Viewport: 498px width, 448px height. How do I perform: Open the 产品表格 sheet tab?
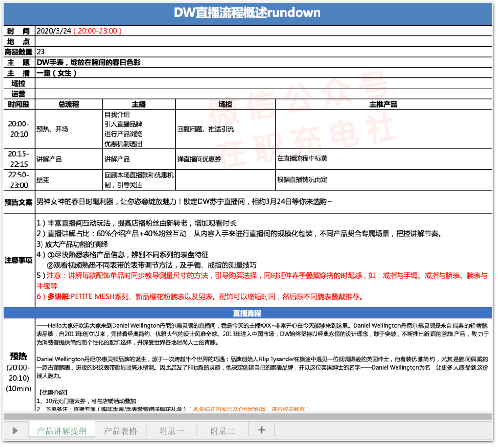120,431
